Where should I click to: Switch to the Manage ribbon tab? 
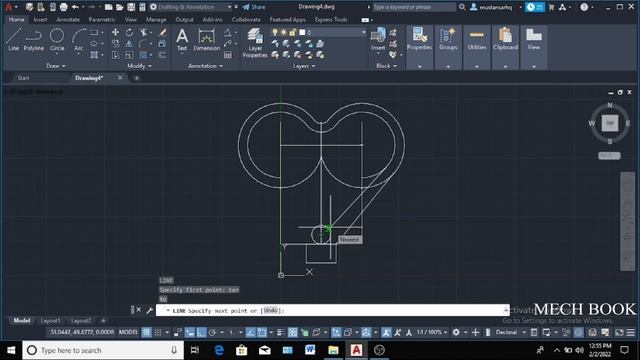click(156, 19)
